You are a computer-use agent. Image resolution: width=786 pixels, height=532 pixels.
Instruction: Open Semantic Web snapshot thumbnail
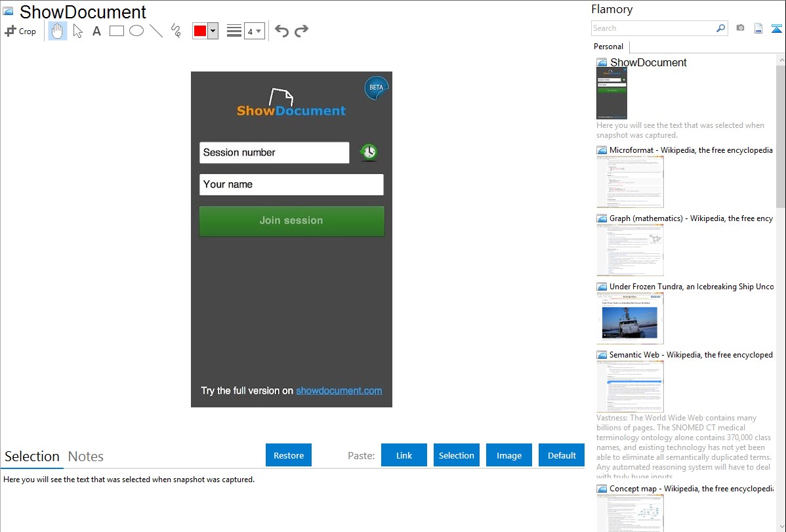pyautogui.click(x=630, y=386)
